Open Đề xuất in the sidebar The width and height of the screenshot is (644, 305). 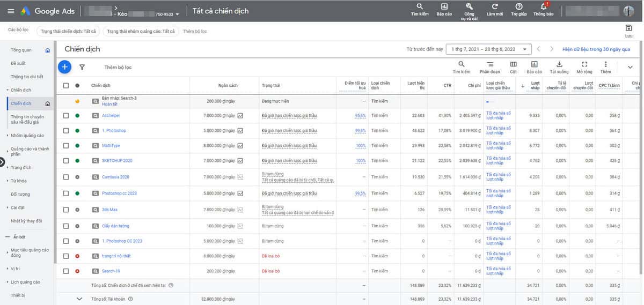18,63
